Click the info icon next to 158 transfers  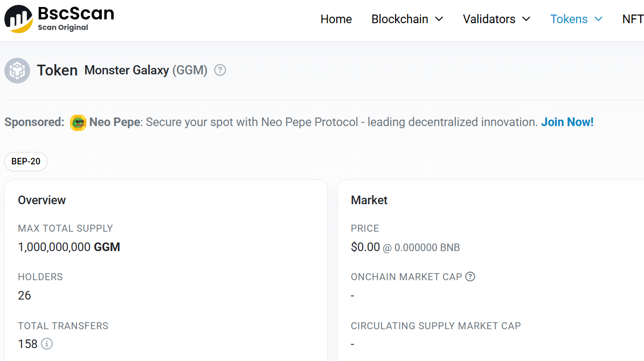47,344
